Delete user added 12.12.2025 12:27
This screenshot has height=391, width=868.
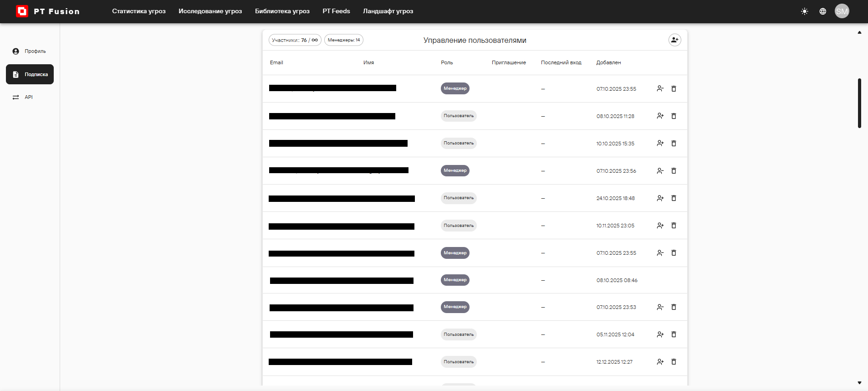674,362
